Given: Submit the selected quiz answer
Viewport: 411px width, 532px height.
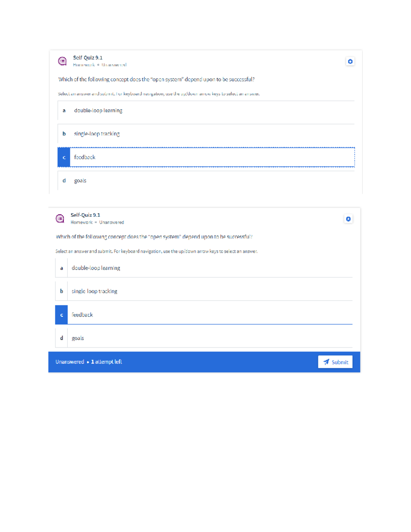Looking at the screenshot, I should click(x=335, y=362).
